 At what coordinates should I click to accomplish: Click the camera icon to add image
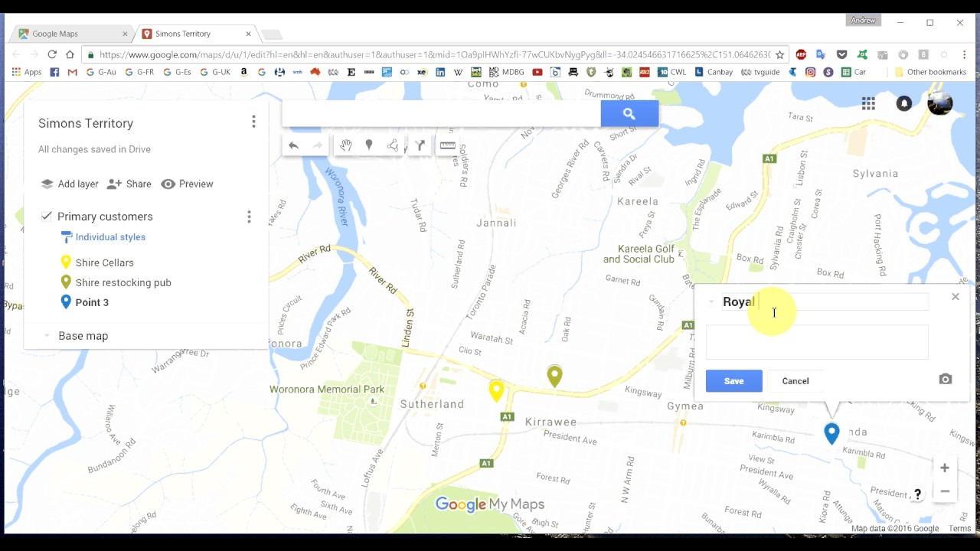tap(946, 380)
